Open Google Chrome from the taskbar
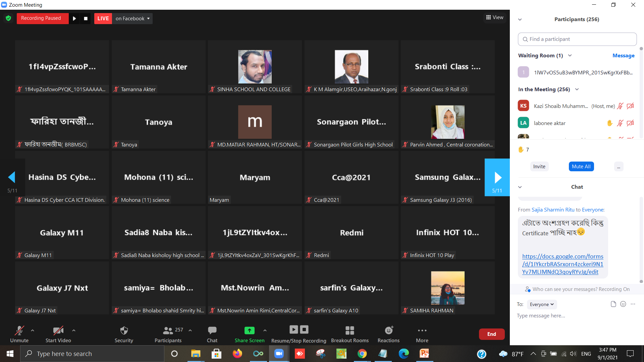This screenshot has width=644, height=362. coord(362,354)
